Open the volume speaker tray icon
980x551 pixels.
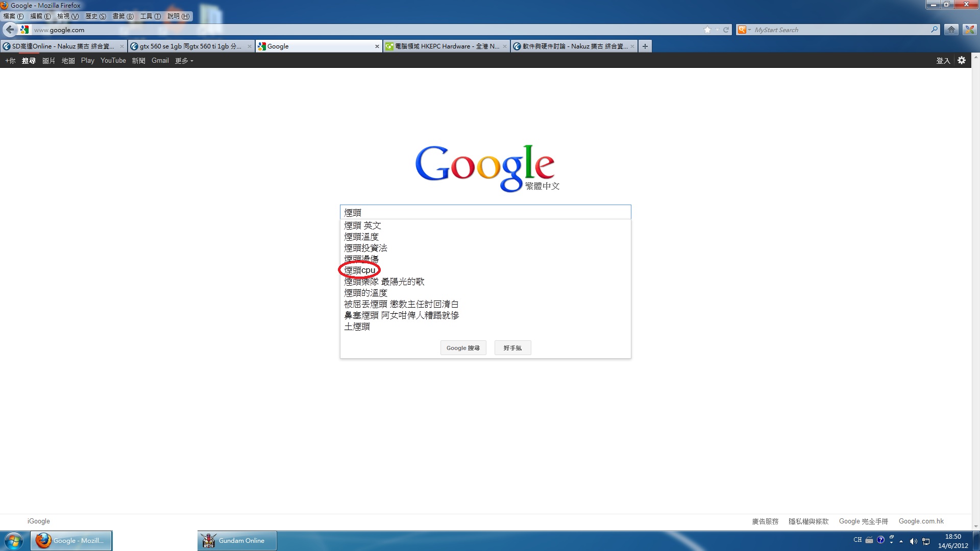pos(913,541)
